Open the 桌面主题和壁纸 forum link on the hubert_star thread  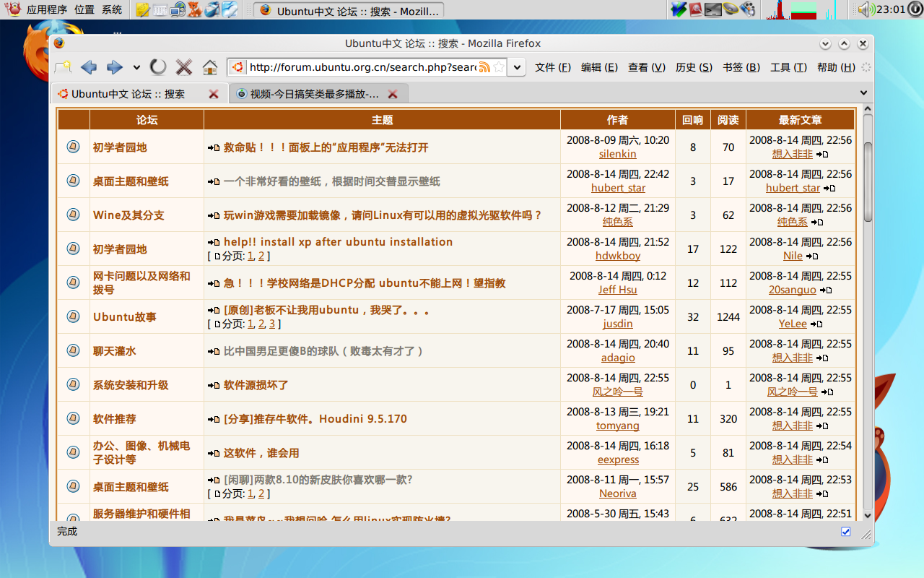point(131,181)
